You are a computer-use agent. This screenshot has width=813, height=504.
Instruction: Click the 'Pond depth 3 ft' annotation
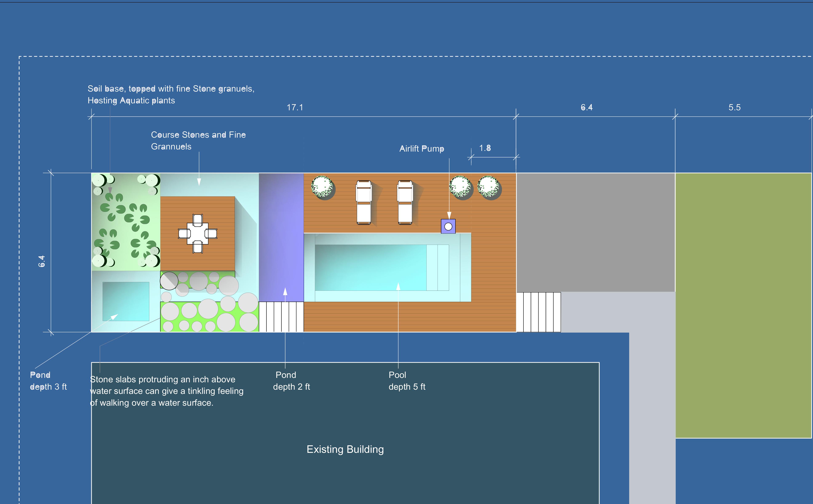(x=48, y=381)
